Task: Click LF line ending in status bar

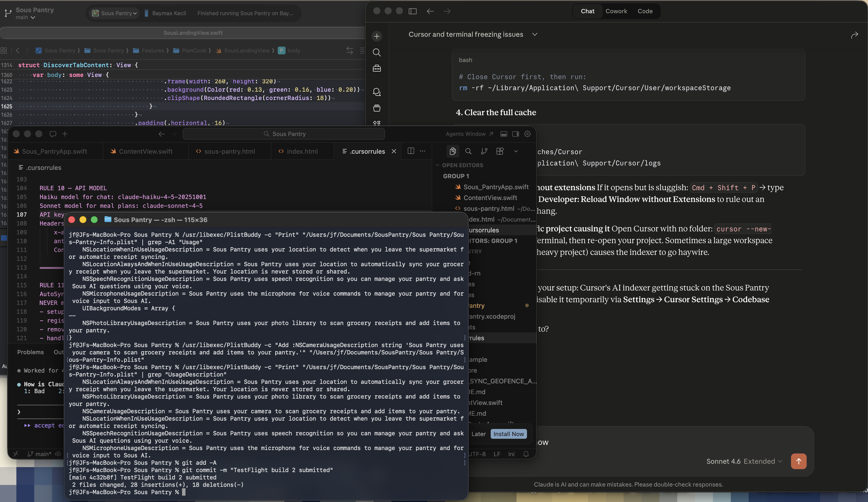Action: tap(497, 454)
